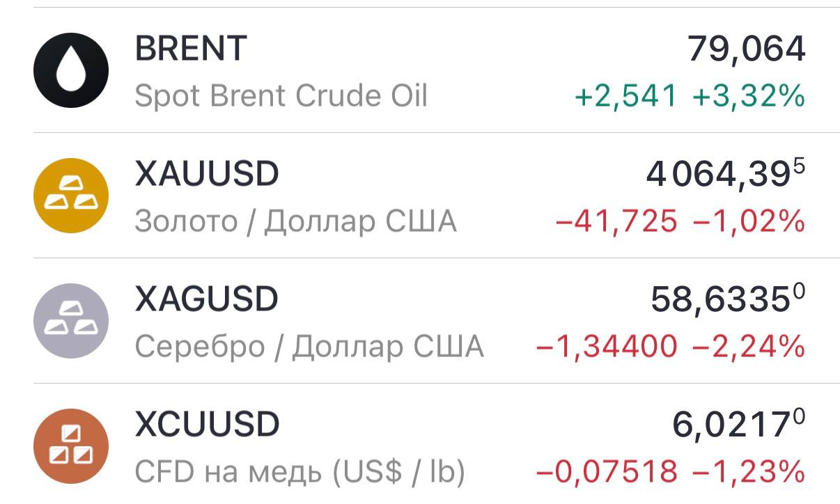This screenshot has height=504, width=840.
Task: Tap the silver bars XAGUSD icon
Action: tap(71, 321)
